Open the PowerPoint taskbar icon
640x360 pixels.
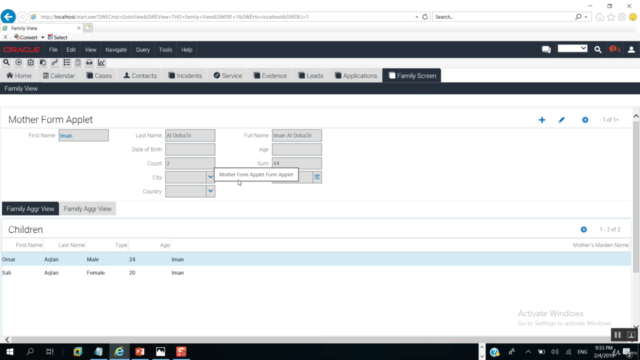[x=140, y=351]
